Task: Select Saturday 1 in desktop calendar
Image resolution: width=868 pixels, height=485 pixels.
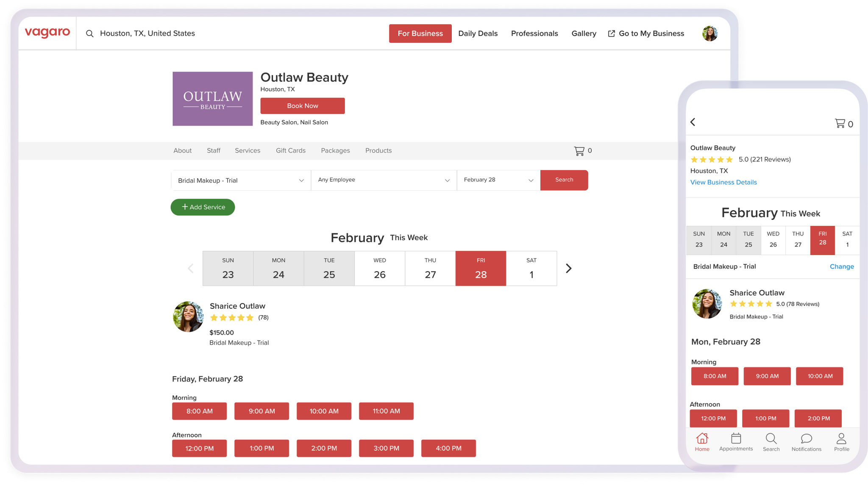Action: click(531, 269)
